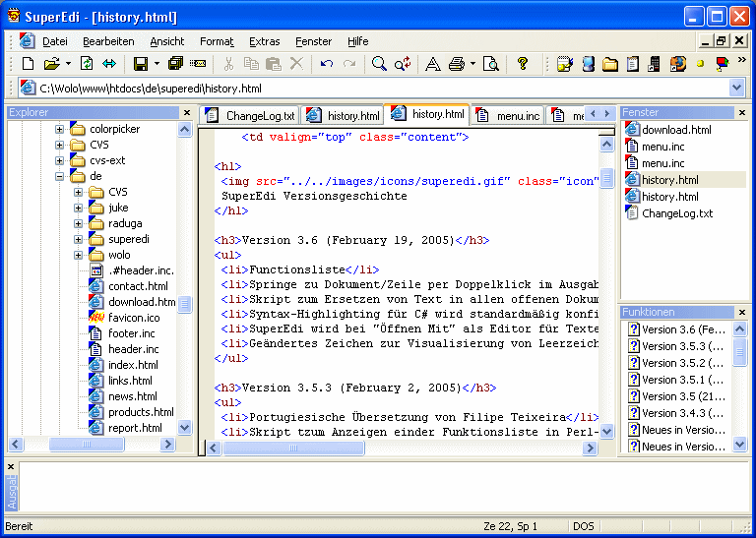Expand the cvs-ext folder node
This screenshot has height=538, width=756.
[x=59, y=160]
